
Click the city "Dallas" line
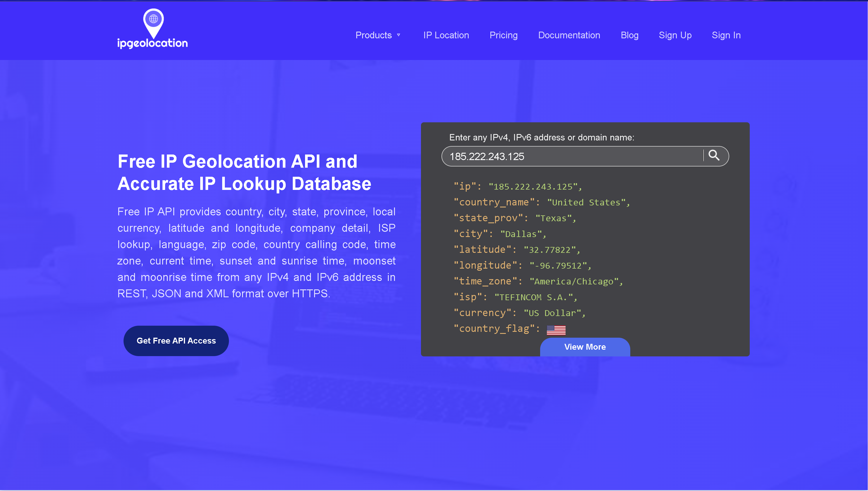500,234
